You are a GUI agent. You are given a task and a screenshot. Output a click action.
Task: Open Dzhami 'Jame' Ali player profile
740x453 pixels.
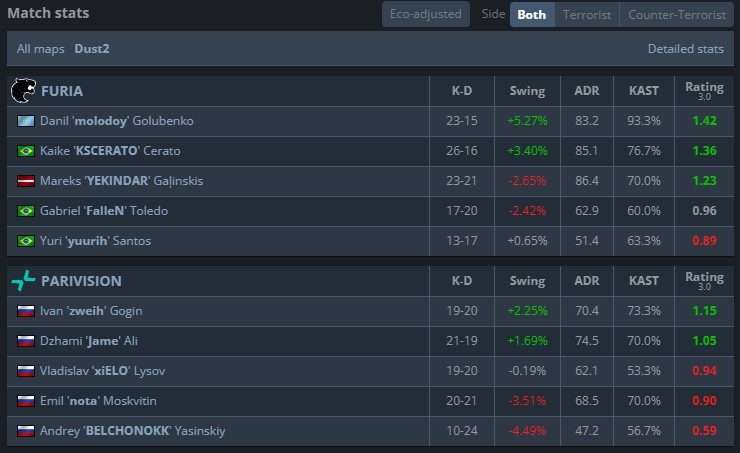coord(89,341)
